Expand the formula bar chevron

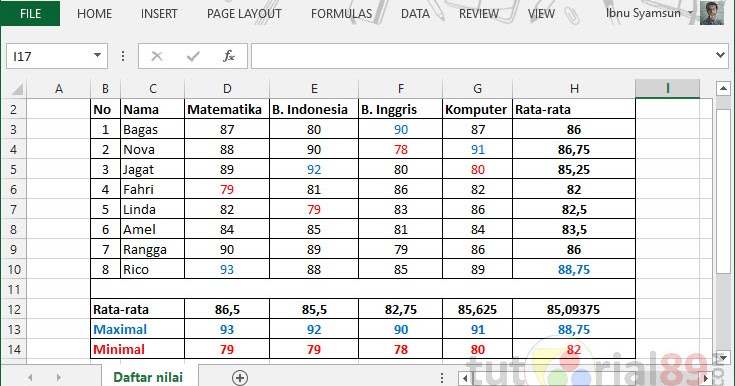coord(720,55)
